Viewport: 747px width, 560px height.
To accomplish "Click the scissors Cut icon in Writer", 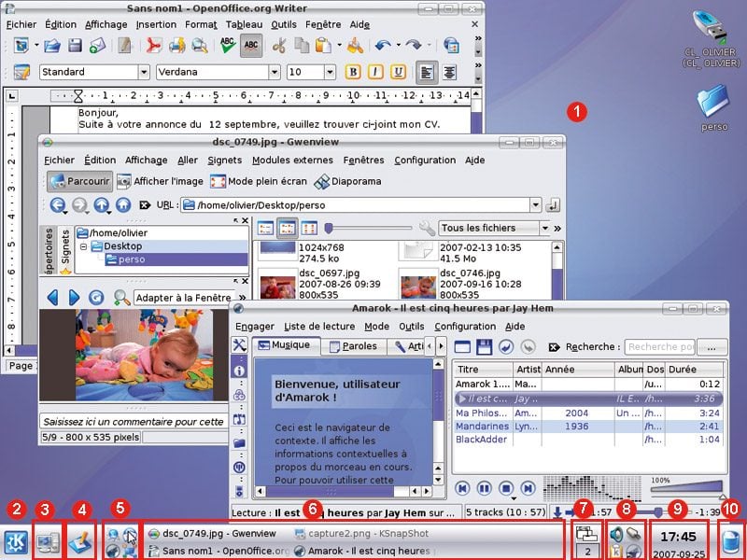I will click(278, 45).
